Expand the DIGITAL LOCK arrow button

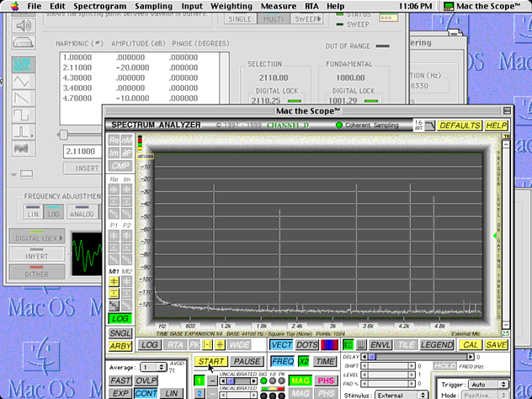click(37, 237)
